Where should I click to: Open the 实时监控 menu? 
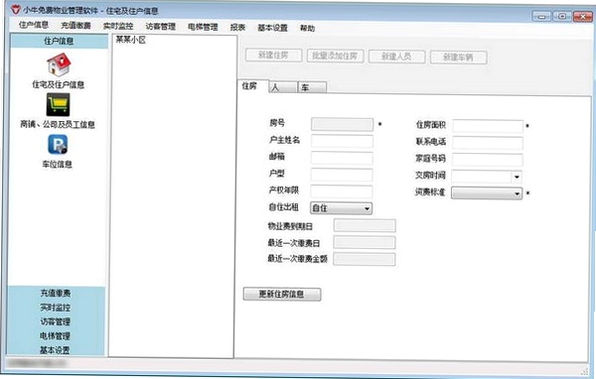118,26
